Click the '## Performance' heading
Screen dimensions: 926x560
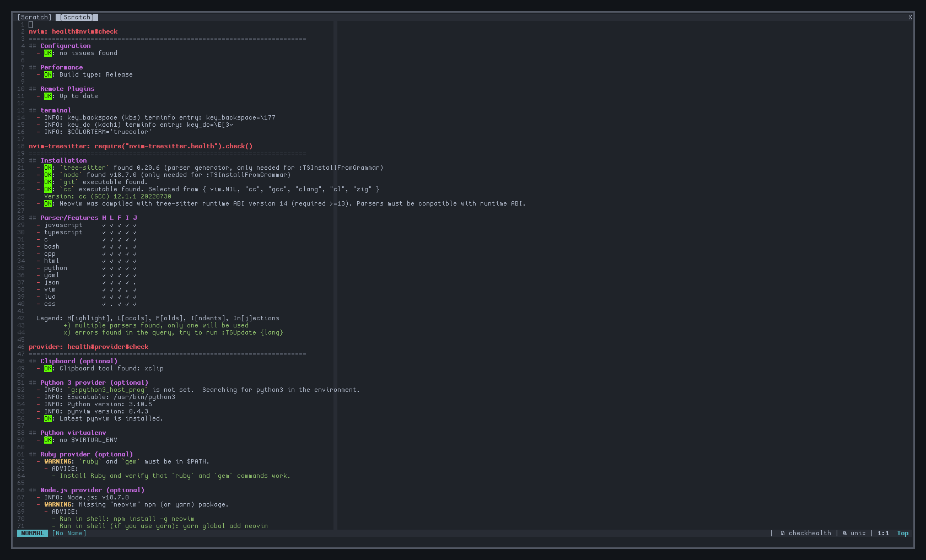(56, 67)
